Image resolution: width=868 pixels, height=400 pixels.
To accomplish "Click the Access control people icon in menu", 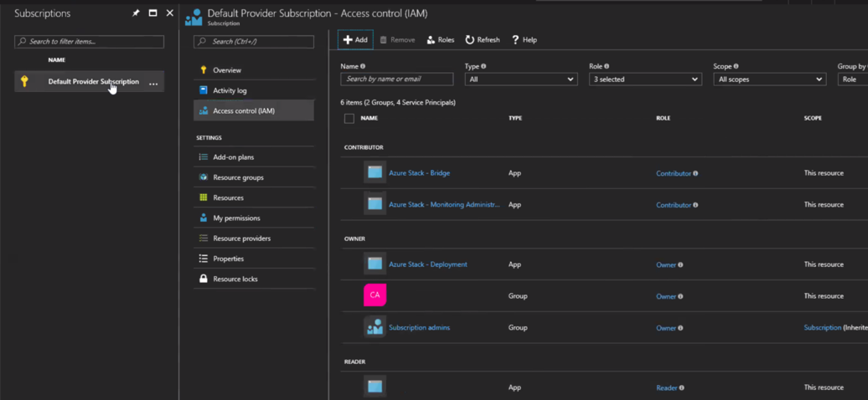I will pos(203,110).
